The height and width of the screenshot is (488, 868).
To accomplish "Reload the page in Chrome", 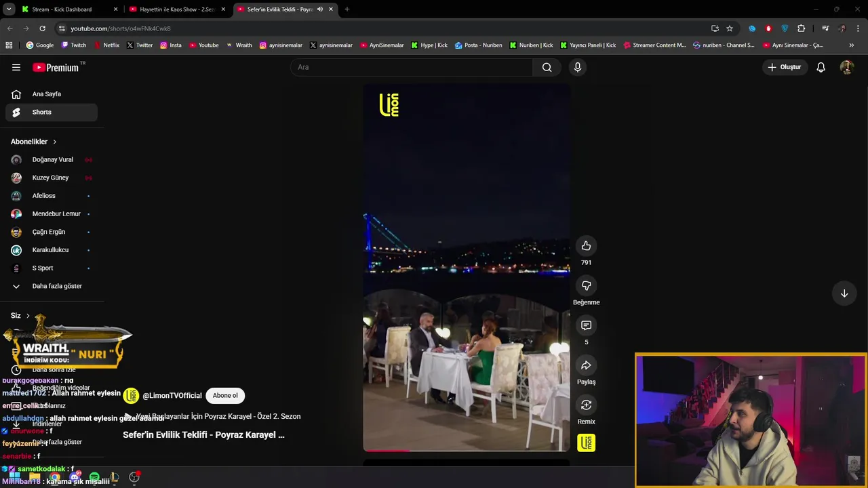I will (42, 28).
